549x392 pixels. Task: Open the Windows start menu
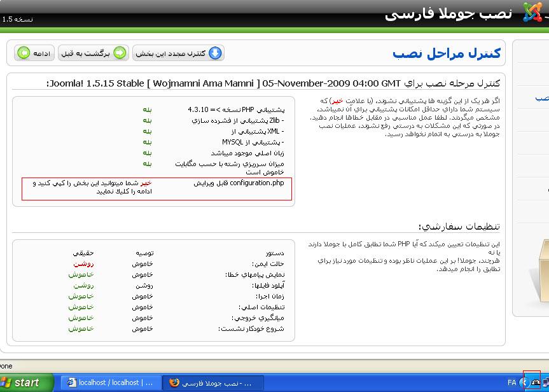[x=26, y=382]
